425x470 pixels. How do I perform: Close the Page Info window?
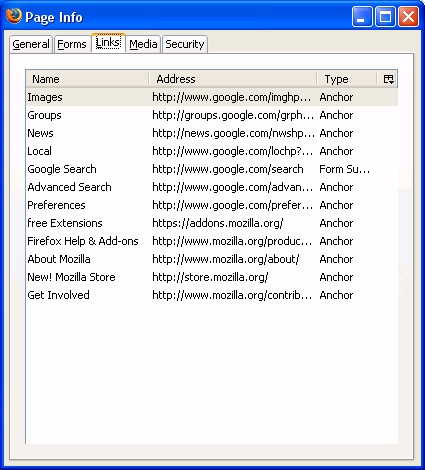[409, 16]
